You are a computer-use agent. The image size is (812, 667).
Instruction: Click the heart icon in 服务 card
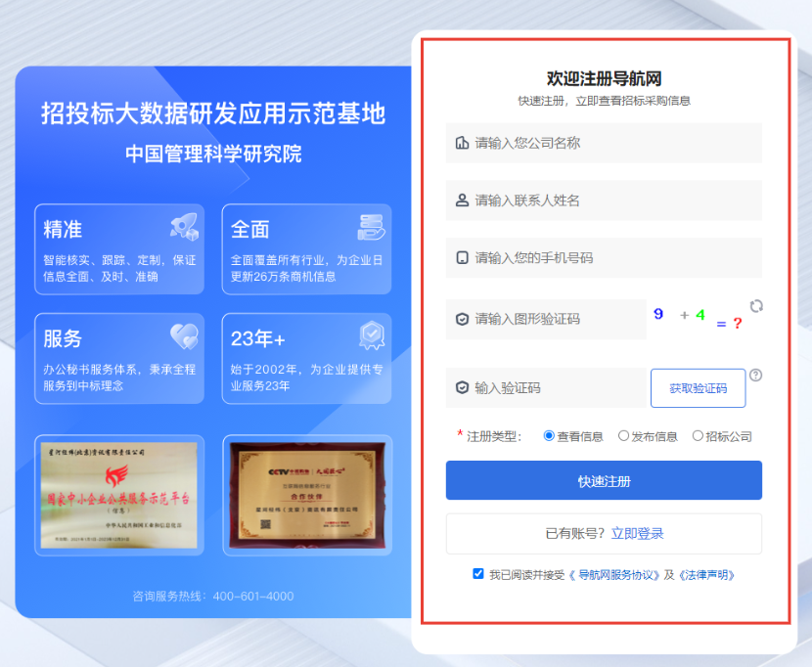[x=183, y=337]
